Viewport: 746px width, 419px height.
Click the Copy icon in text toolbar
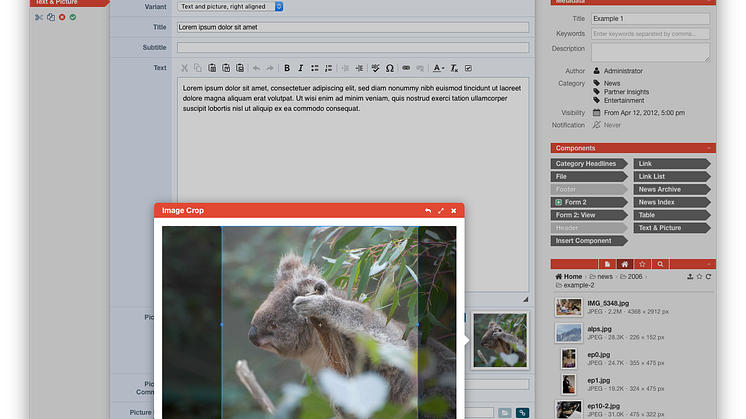pos(198,68)
